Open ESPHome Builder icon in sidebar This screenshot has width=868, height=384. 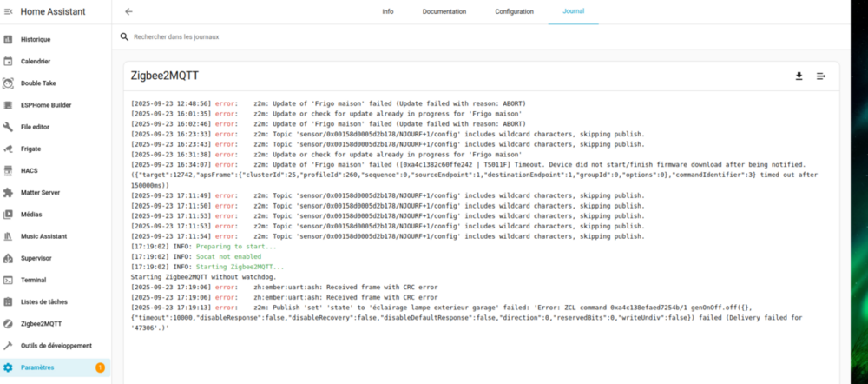click(x=8, y=105)
